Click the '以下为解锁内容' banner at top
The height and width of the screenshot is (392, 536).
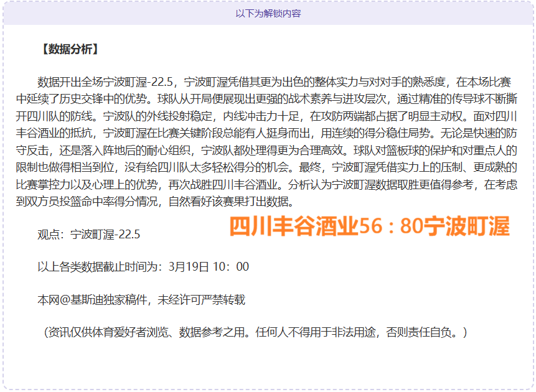(268, 13)
